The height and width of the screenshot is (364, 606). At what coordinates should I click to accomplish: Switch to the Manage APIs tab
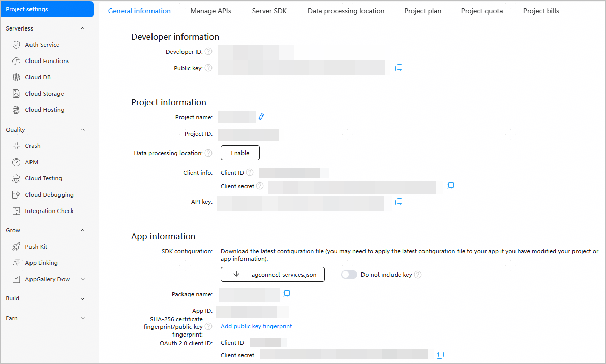pos(211,11)
